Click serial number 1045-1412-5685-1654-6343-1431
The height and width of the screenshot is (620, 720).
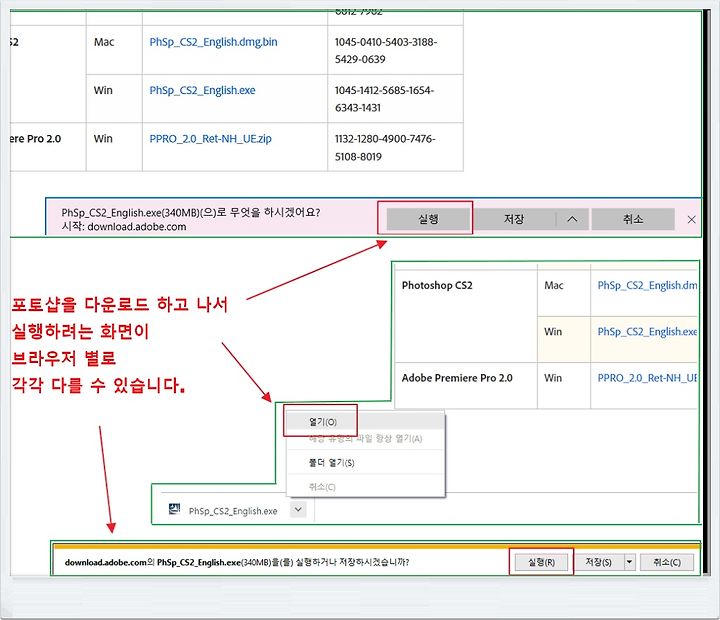click(x=384, y=99)
